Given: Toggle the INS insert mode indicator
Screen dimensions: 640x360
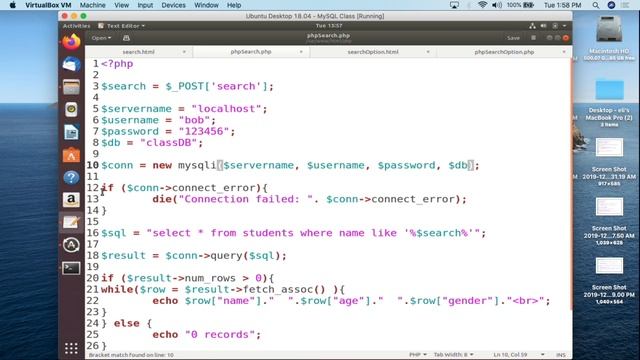Looking at the screenshot, I should [561, 355].
